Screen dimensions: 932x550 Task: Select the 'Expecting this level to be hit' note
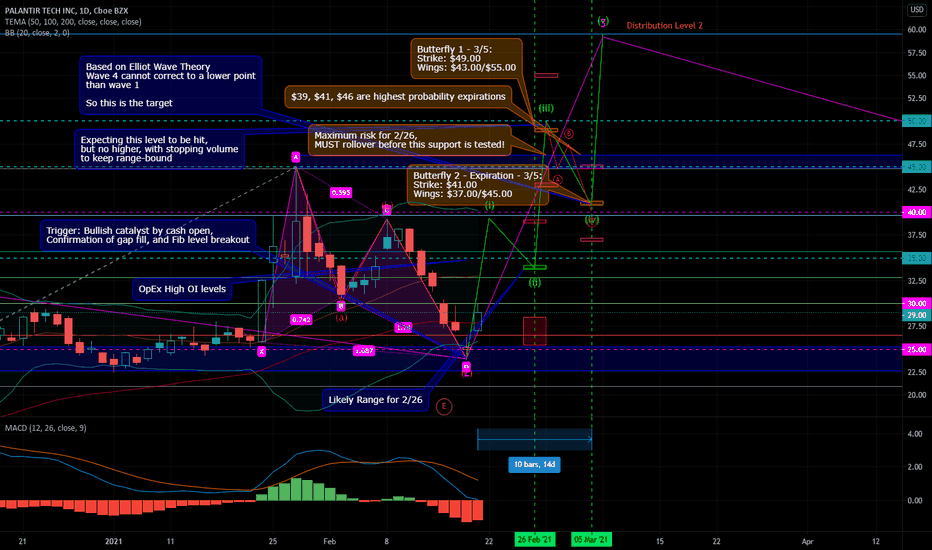click(x=159, y=149)
